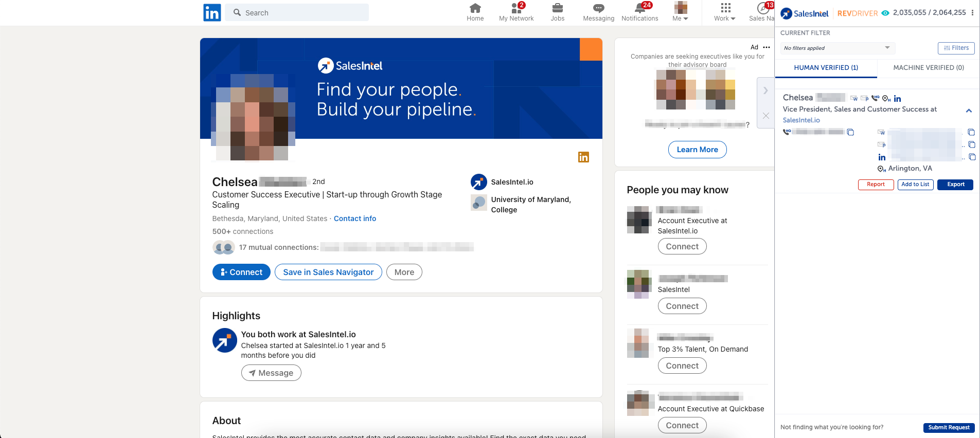Open the Sales Navigator compass icon
This screenshot has width=980, height=438.
pos(763,8)
